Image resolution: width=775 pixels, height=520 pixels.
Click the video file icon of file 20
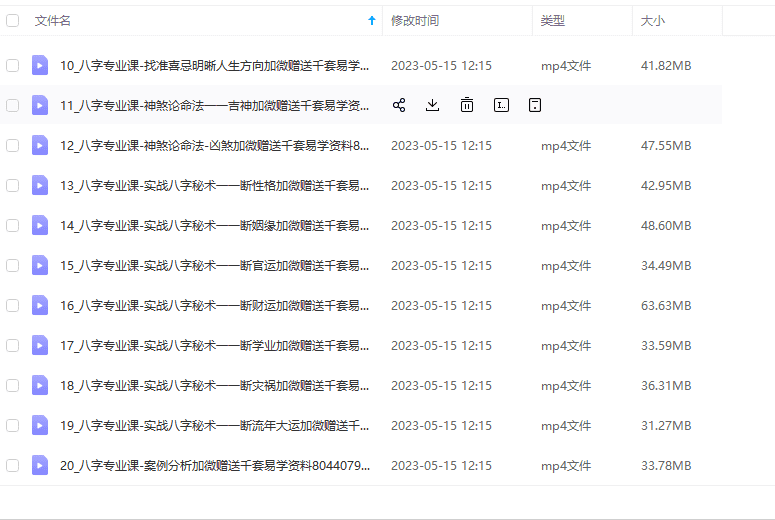(40, 465)
